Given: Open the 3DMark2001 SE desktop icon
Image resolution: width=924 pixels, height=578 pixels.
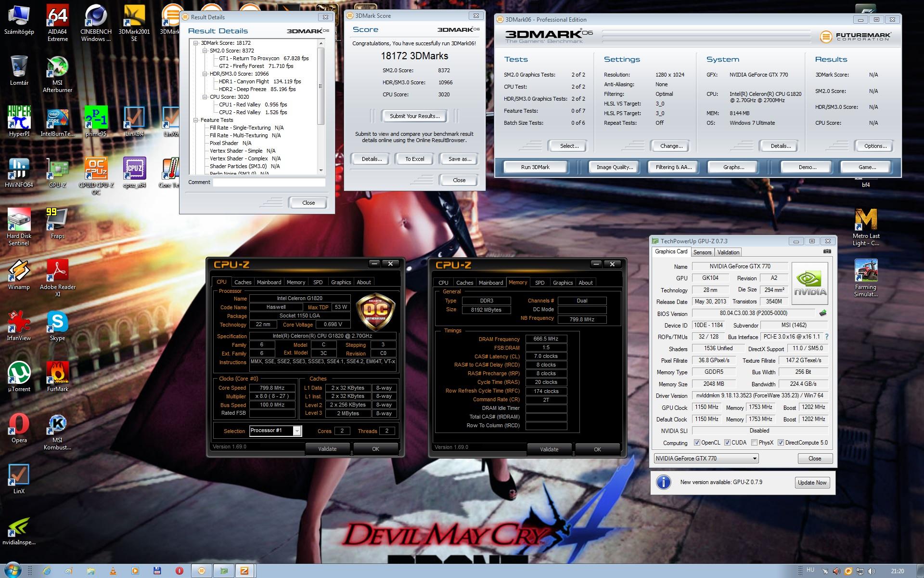Looking at the screenshot, I should [134, 23].
